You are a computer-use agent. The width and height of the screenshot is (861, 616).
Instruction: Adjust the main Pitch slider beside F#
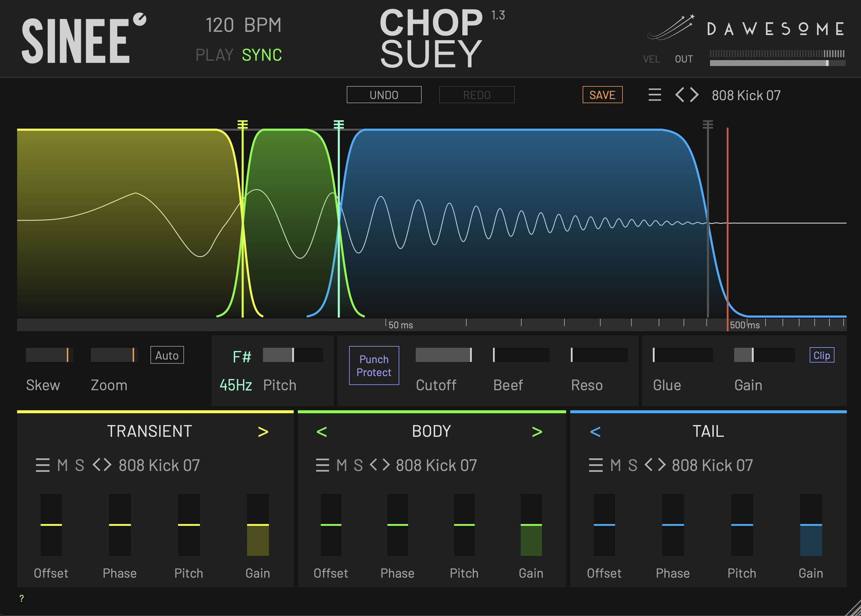(x=293, y=355)
